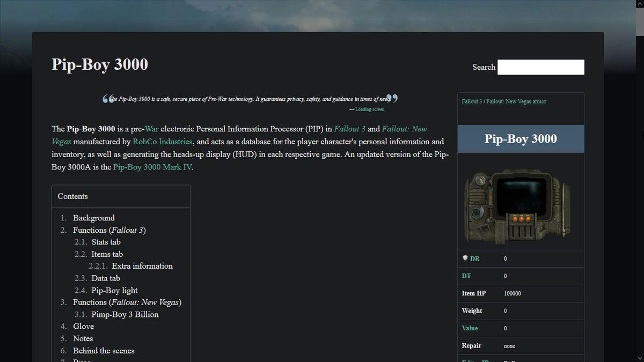Click the Weight label in infobox
Viewport: 644px width, 362px height.
[x=472, y=311]
